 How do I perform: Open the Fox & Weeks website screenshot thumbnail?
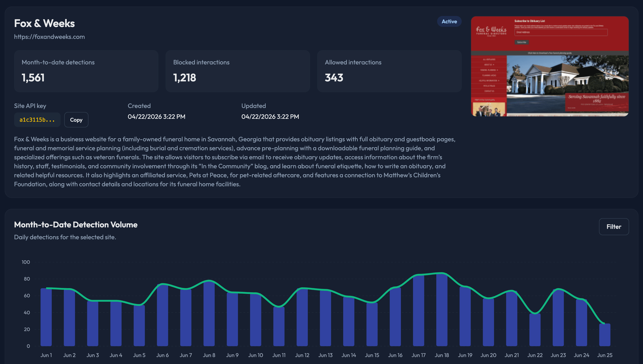tap(550, 66)
